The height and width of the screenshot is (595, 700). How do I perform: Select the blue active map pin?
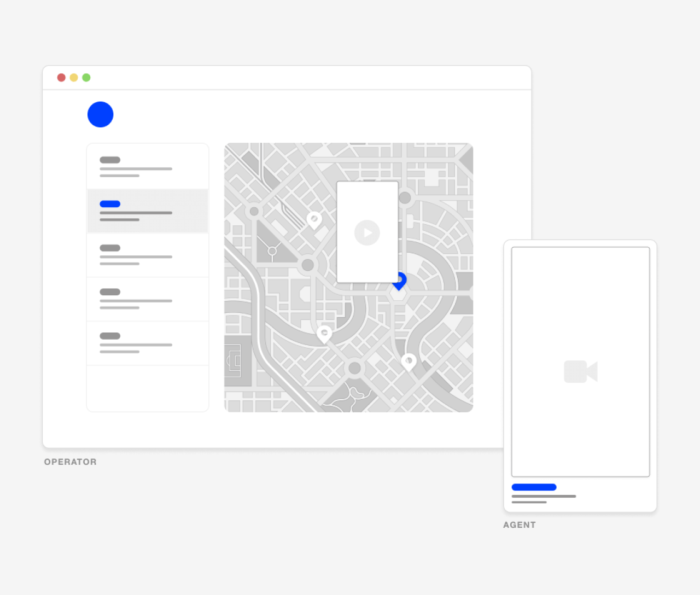pyautogui.click(x=400, y=282)
